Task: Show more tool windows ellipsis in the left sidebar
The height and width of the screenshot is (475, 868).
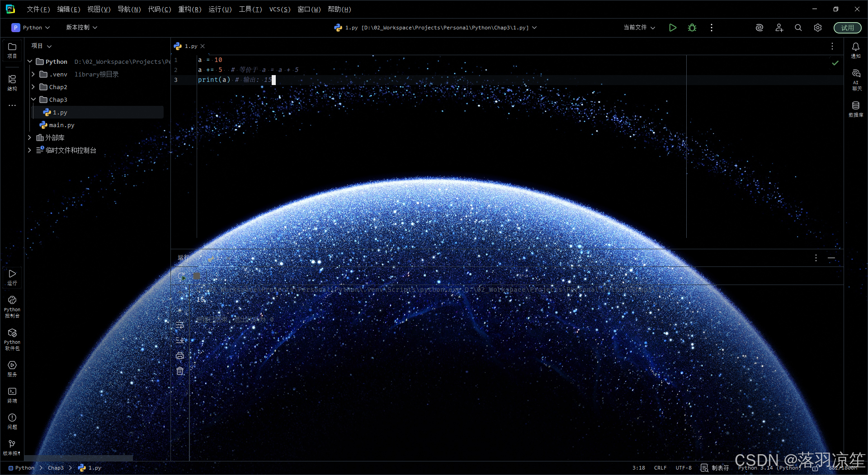Action: (12, 105)
